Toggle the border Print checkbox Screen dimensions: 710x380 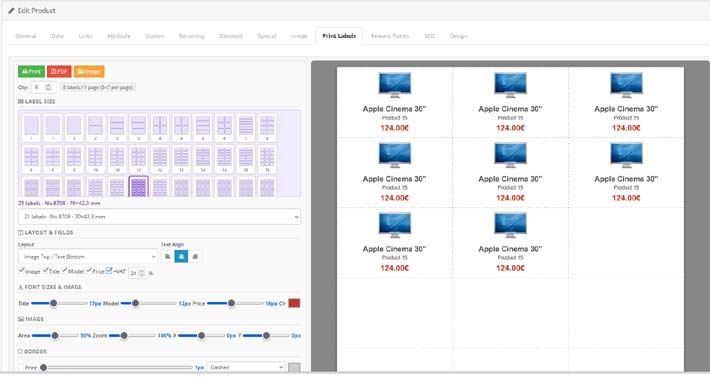click(x=21, y=367)
